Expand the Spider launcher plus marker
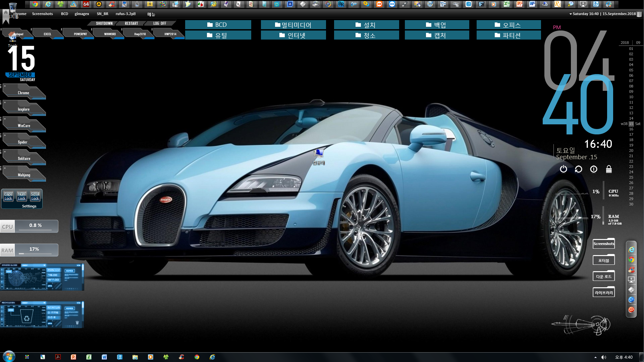Viewport: 644px width, 362px height. point(5,135)
